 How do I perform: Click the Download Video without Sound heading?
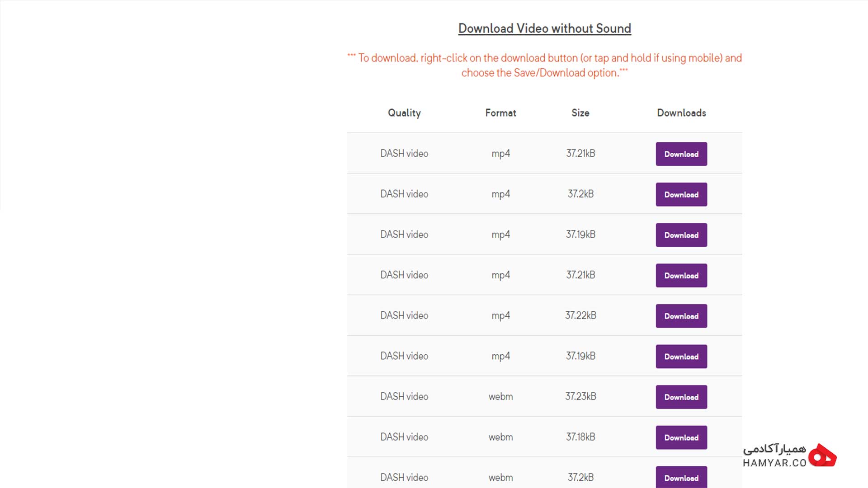(x=544, y=28)
